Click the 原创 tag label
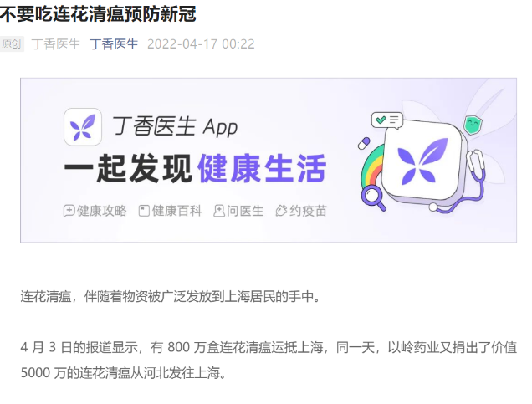 point(12,44)
